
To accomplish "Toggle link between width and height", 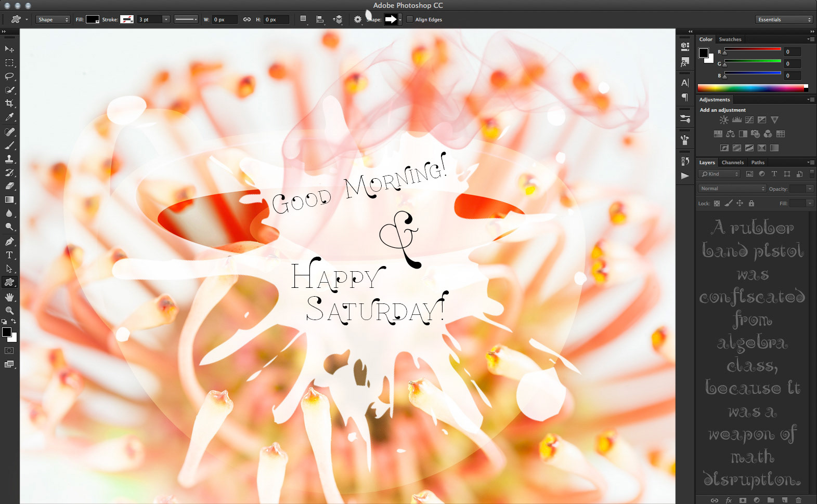I will (247, 20).
